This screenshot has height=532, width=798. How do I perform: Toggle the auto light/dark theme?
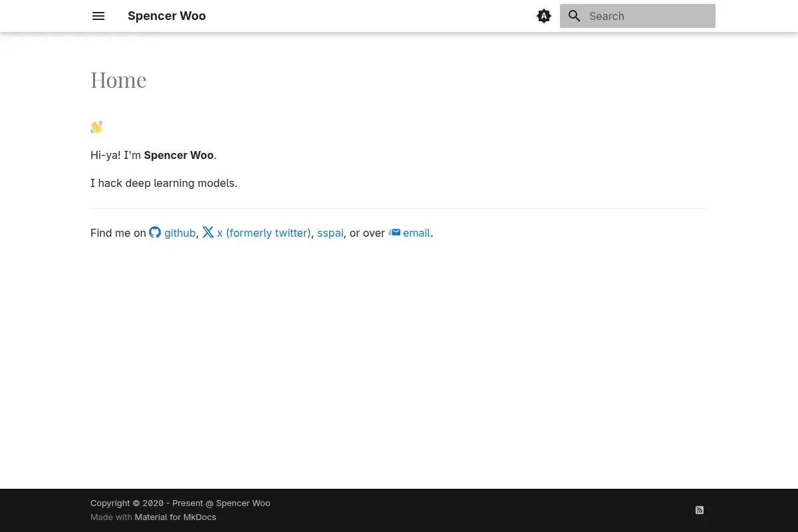click(544, 16)
